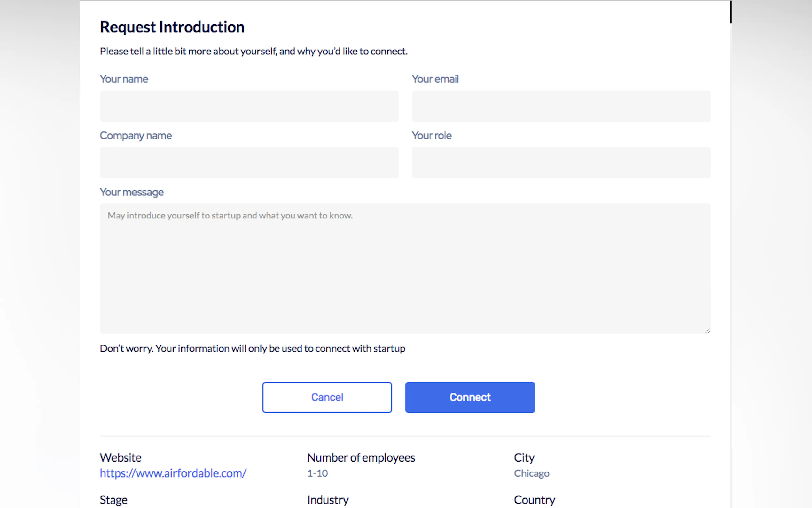Click the "Your name" field label
The height and width of the screenshot is (508, 812).
pyautogui.click(x=124, y=79)
